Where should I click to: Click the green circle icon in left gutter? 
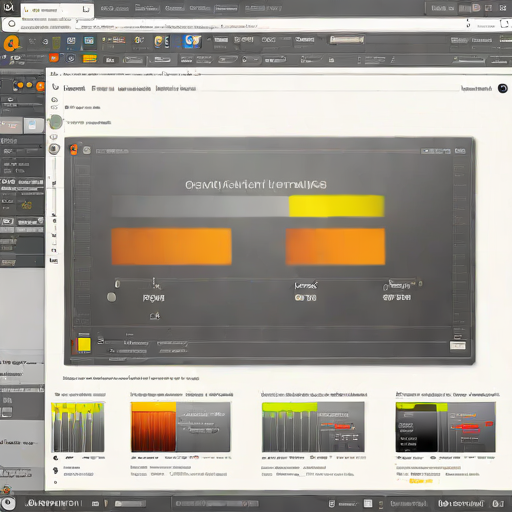pyautogui.click(x=56, y=122)
